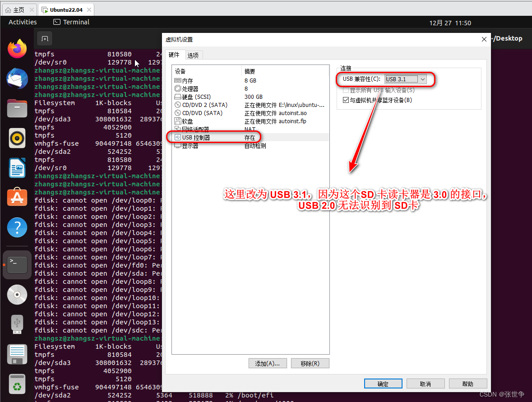
Task: Switch to the 选项 tab
Action: 193,55
